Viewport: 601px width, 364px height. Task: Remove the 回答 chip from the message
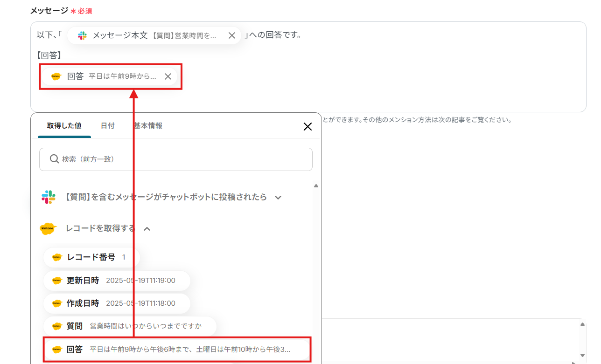click(168, 76)
